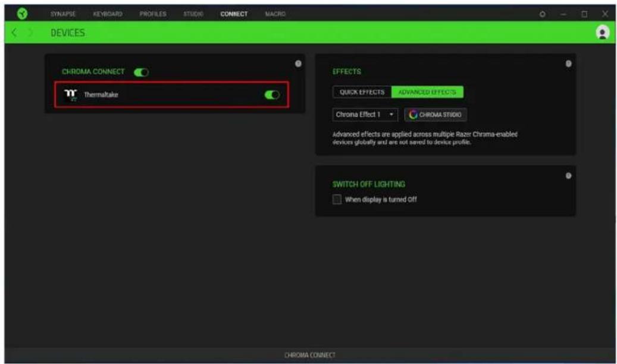Click the Chroma Connect footer label
Screen dimensions: 617x364
coord(309,355)
